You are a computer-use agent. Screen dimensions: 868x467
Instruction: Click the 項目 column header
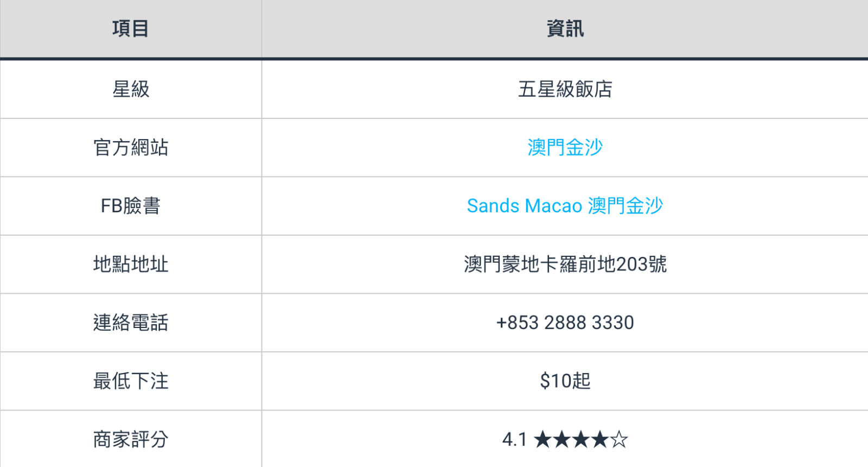[131, 28]
